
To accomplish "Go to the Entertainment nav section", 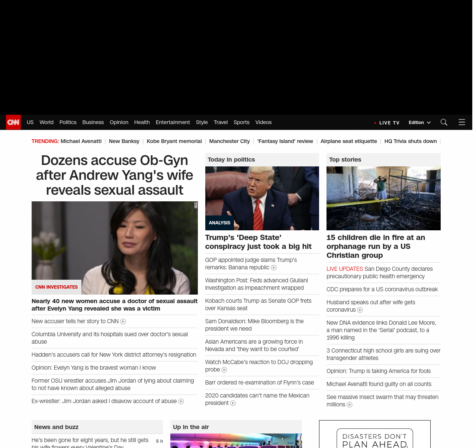I will (x=173, y=122).
